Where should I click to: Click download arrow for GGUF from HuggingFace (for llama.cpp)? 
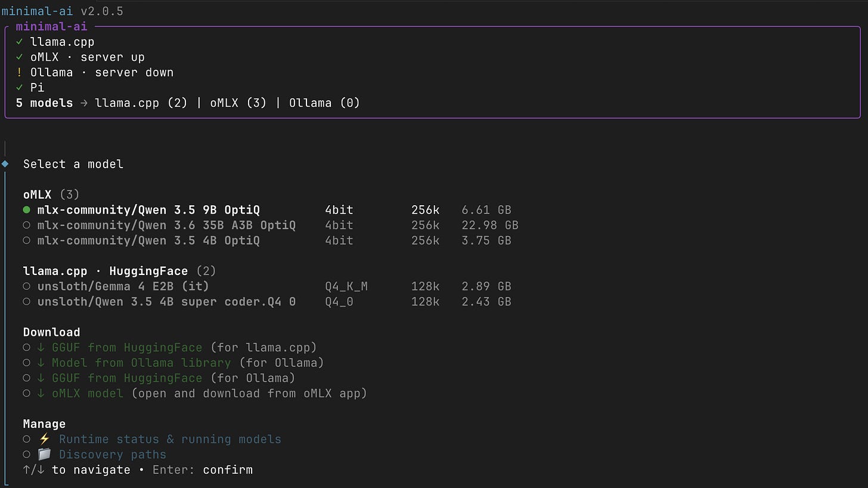click(x=41, y=347)
